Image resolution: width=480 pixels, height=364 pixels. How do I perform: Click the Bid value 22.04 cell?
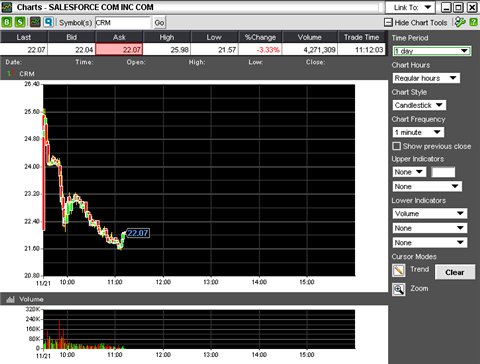tap(71, 49)
